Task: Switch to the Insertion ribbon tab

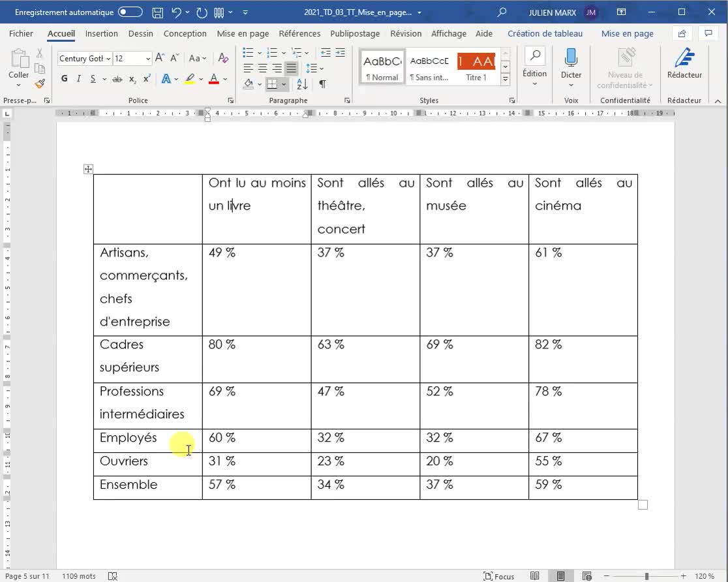Action: point(101,33)
